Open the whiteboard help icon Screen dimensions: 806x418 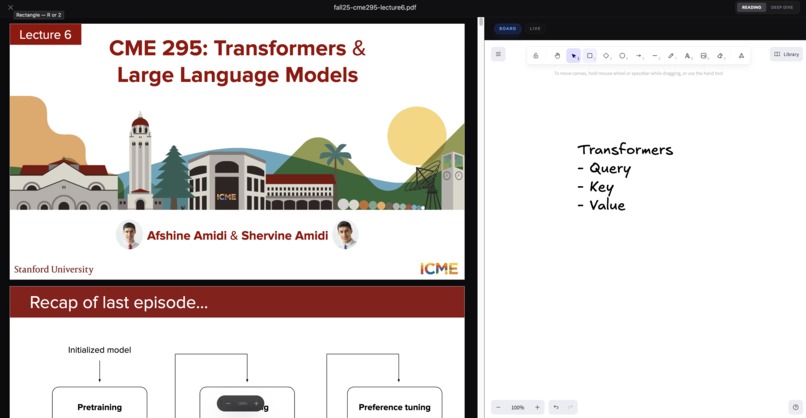tap(795, 407)
